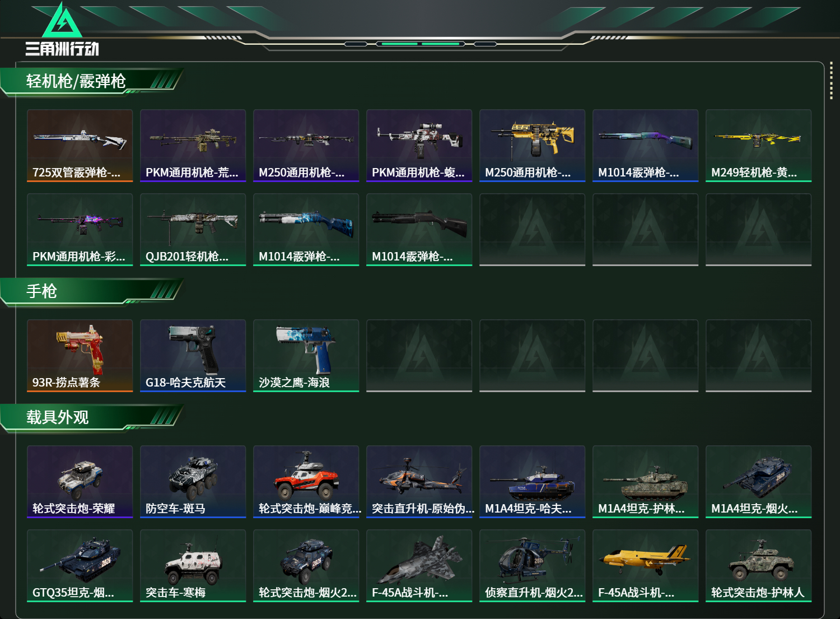The height and width of the screenshot is (619, 840).
Task: Select the M249轻机枪-黄 skin
Action: (759, 146)
